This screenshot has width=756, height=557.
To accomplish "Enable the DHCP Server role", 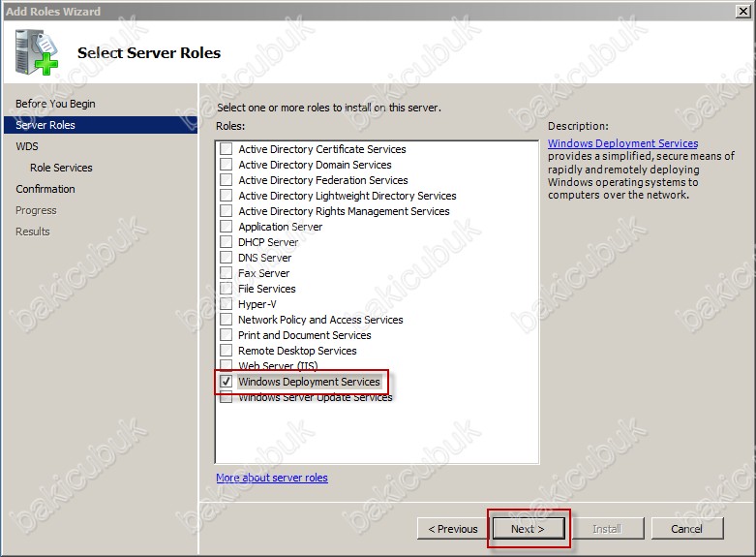I will click(x=226, y=241).
